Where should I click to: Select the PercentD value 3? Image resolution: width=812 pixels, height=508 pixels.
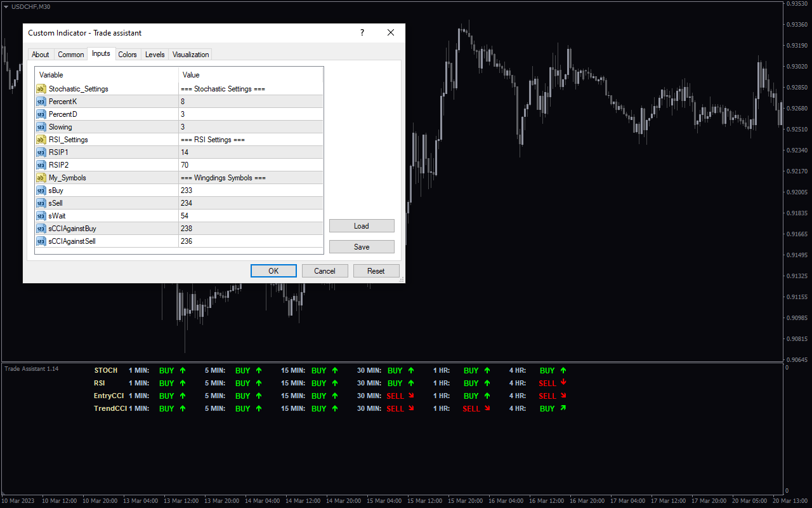click(251, 114)
